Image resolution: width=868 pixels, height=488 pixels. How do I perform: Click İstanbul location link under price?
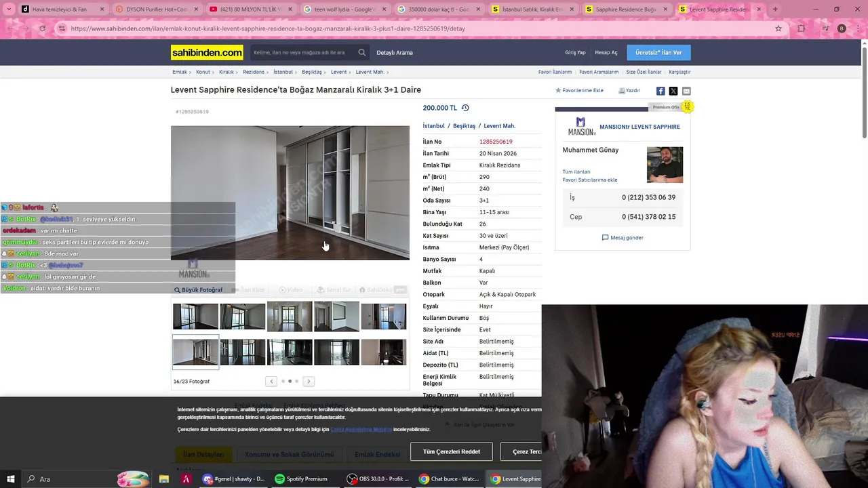pos(433,126)
